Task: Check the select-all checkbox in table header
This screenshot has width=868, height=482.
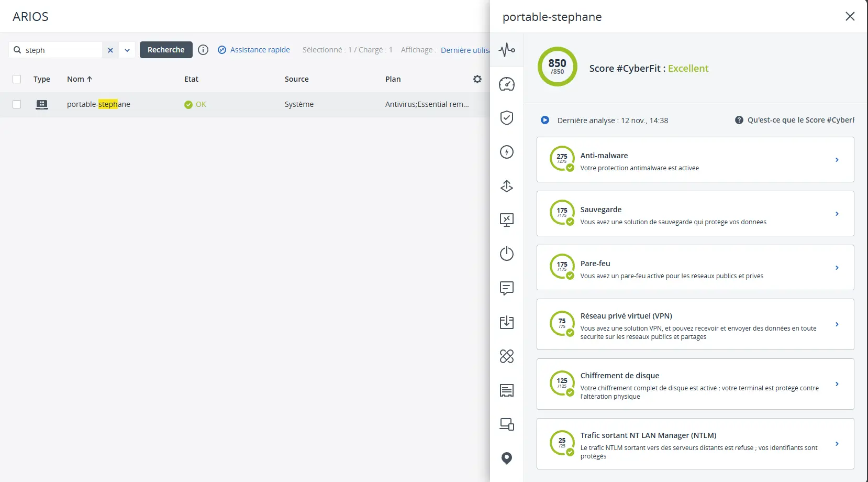Action: [17, 79]
